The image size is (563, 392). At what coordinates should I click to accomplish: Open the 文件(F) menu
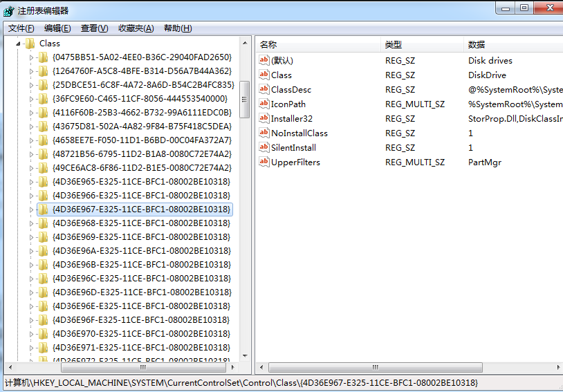pyautogui.click(x=21, y=28)
